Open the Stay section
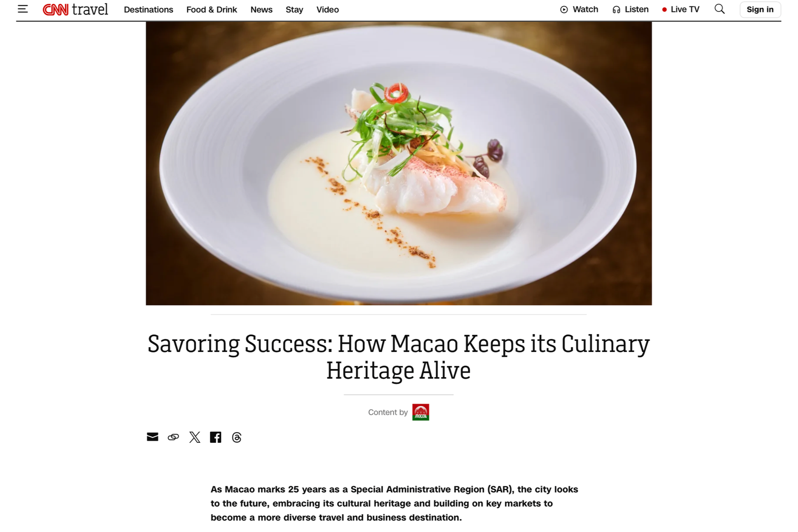Viewport: 798px width, 532px height. coord(294,9)
